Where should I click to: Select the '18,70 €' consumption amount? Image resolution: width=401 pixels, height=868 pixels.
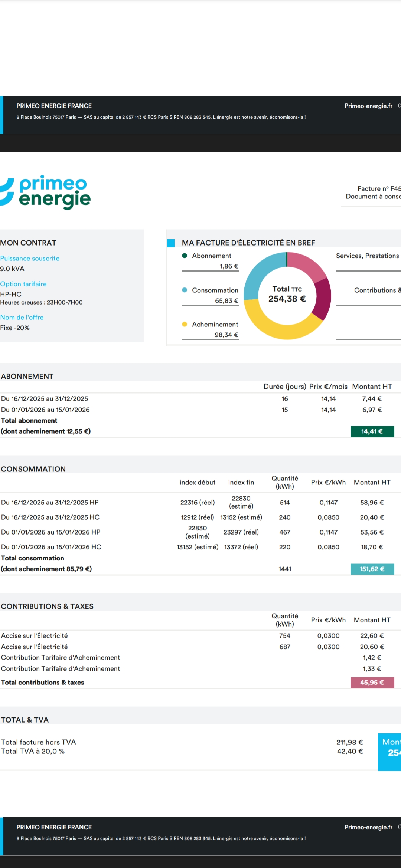[x=372, y=547]
